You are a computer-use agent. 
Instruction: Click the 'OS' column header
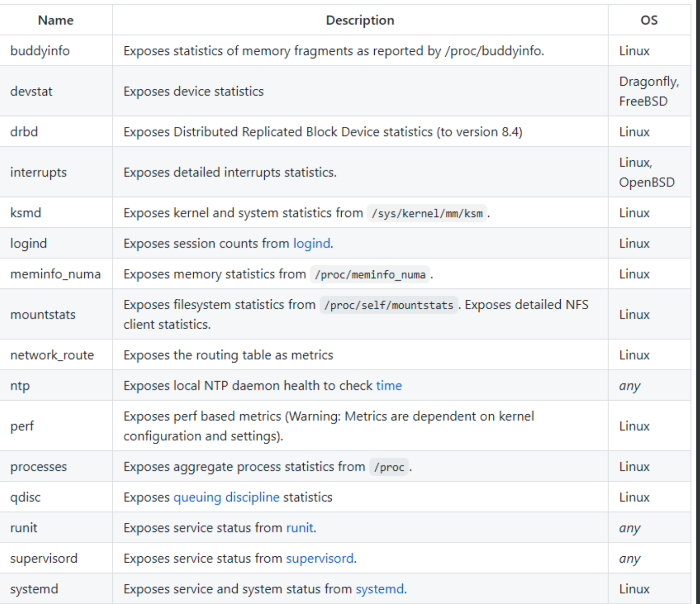(649, 20)
